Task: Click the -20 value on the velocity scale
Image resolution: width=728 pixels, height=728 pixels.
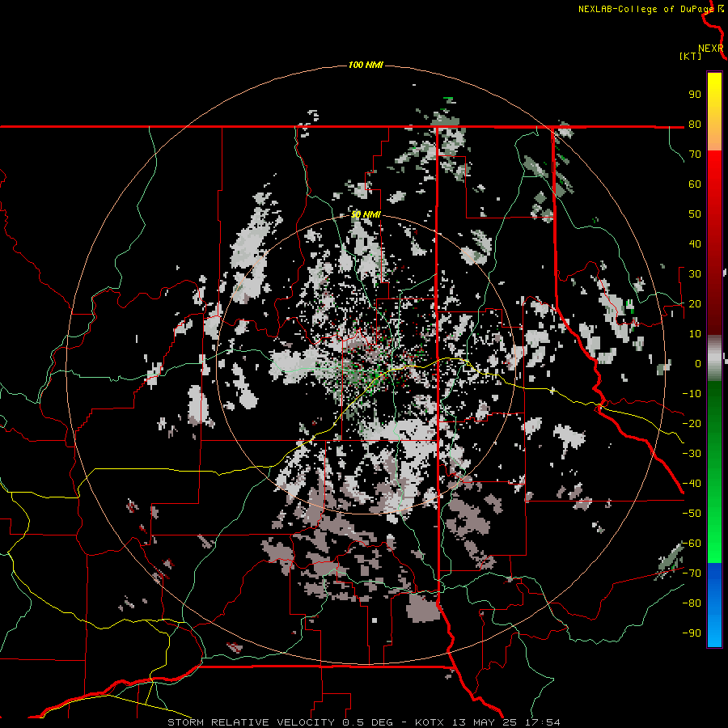Action: [x=692, y=423]
